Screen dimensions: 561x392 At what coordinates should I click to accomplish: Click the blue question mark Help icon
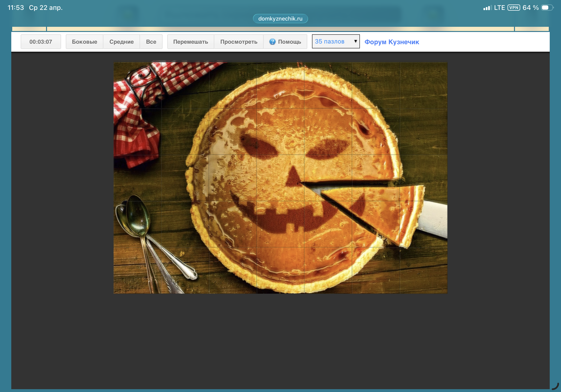coord(272,42)
